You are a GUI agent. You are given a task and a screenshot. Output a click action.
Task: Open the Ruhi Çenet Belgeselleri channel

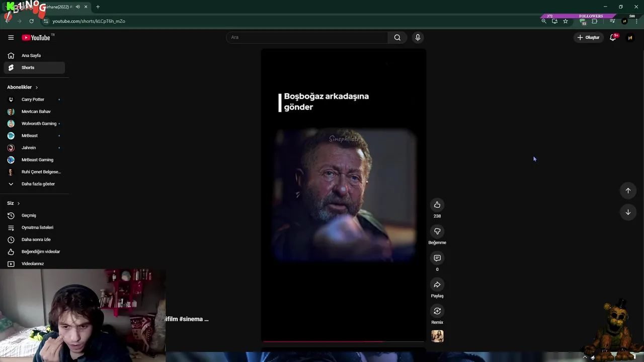[34, 172]
